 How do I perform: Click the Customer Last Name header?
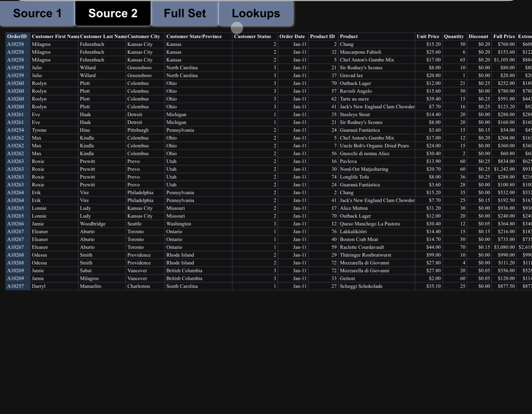pos(102,36)
